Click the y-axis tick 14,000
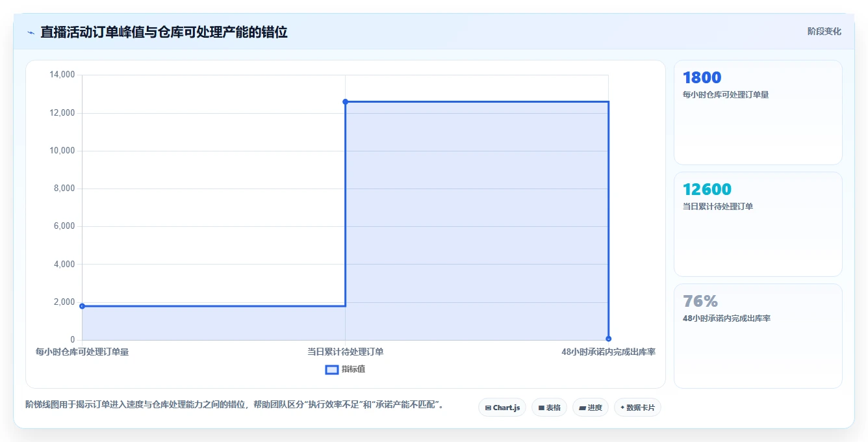Viewport: 868px width, 442px height. [62, 75]
